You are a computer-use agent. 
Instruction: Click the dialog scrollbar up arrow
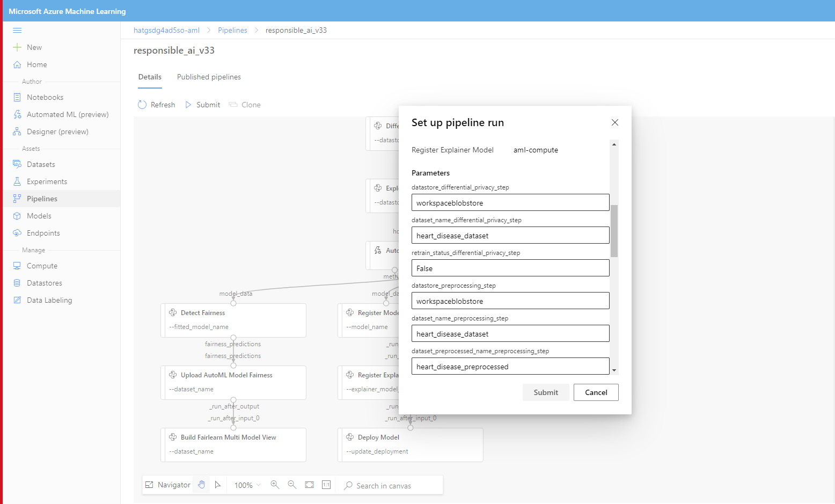[x=614, y=144]
